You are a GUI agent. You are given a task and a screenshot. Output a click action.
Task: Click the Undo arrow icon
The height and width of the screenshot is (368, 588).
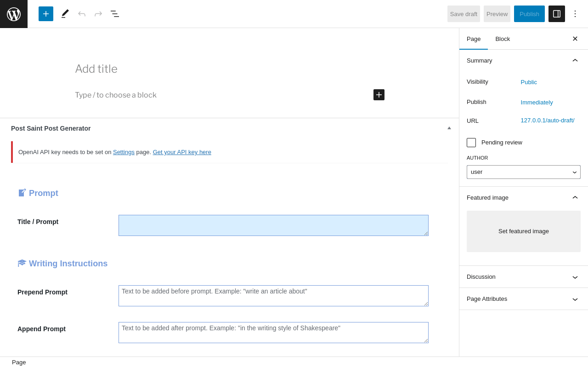82,14
